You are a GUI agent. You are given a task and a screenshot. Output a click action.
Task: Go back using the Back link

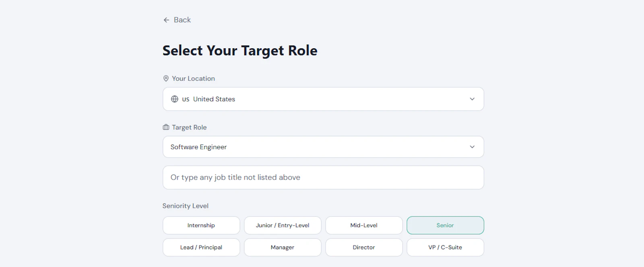[x=177, y=20]
